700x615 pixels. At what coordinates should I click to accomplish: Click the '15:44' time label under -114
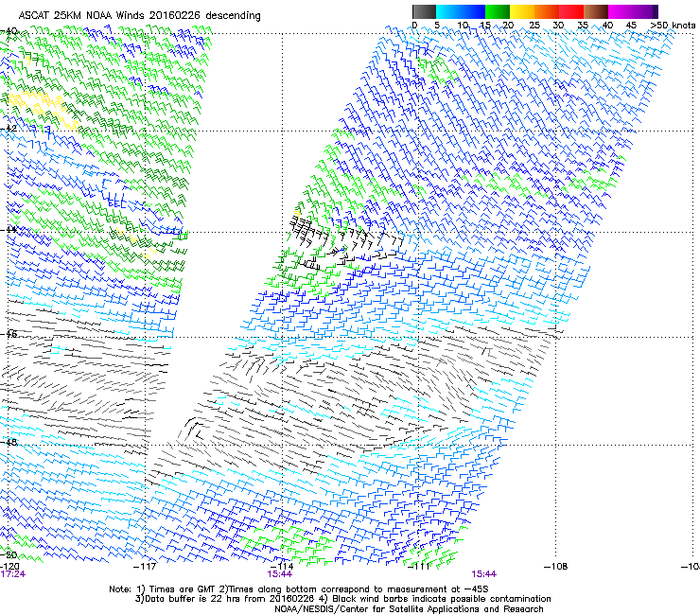tap(279, 574)
